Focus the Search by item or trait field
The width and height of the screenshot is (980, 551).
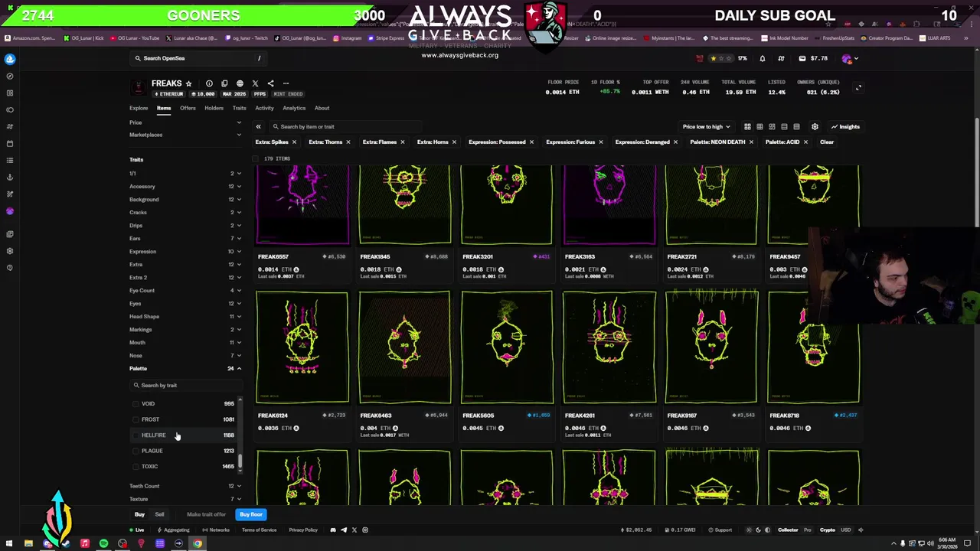345,126
